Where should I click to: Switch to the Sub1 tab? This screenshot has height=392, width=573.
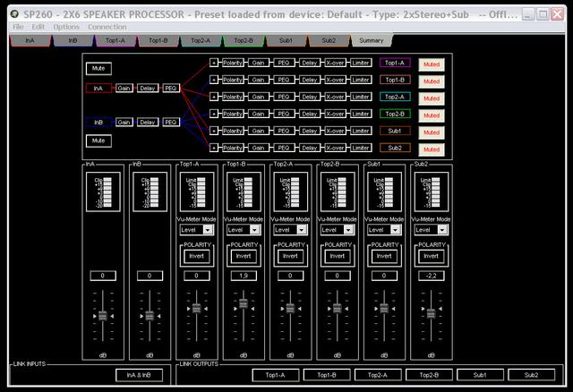click(x=288, y=41)
